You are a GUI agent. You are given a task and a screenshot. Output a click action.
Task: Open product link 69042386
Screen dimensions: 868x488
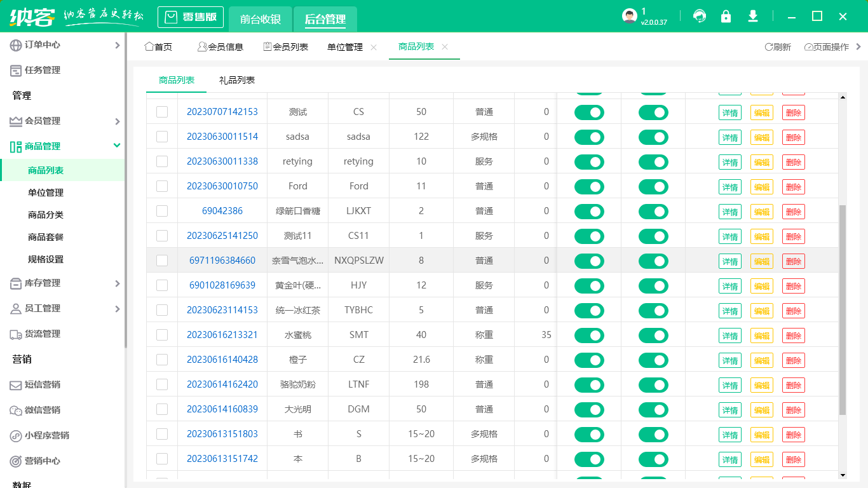pyautogui.click(x=222, y=211)
